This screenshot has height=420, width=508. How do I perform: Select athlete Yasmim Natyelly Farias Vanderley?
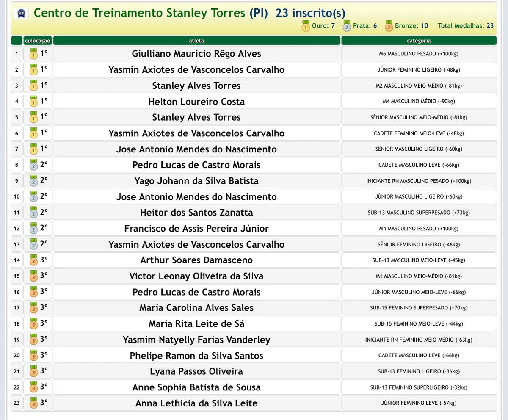(x=196, y=340)
